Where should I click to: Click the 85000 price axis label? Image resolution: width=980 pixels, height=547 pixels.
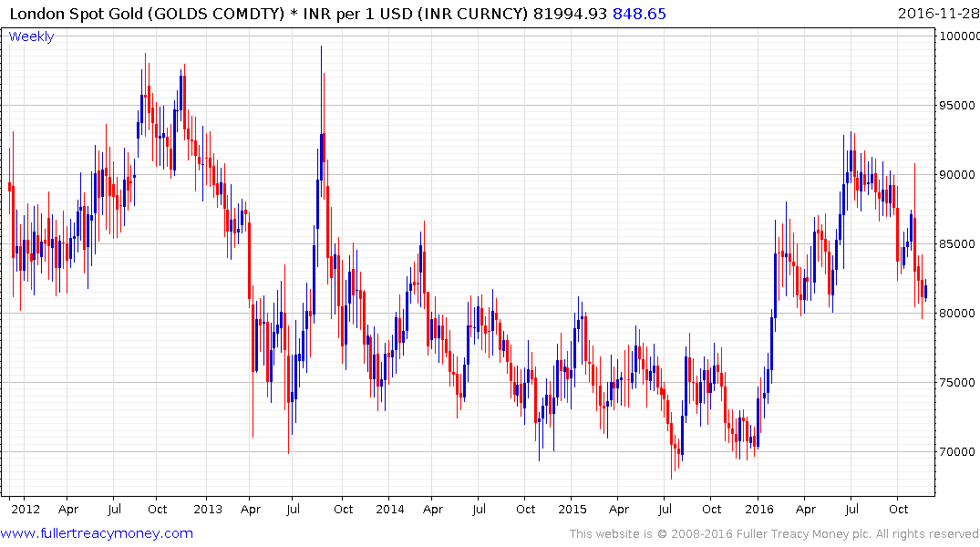[957, 244]
